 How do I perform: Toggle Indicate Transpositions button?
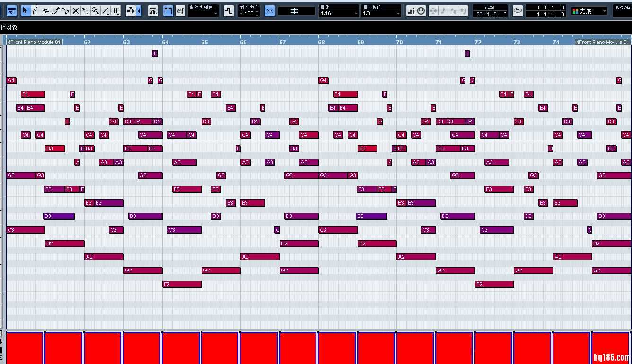tap(228, 10)
